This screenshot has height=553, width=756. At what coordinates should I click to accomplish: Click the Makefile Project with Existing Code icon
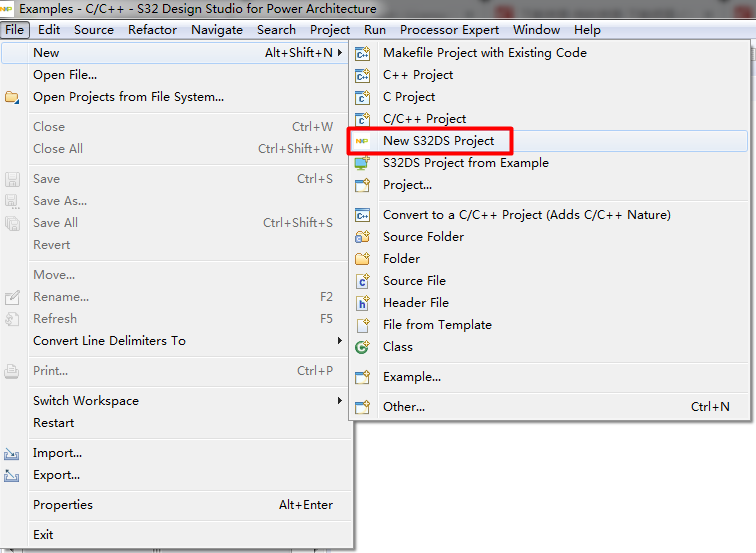[x=363, y=53]
